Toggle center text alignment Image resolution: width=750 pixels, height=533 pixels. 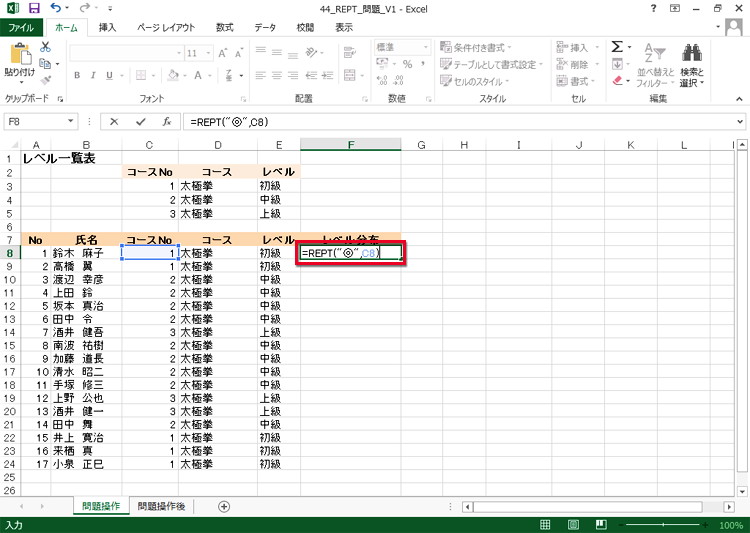(277, 75)
